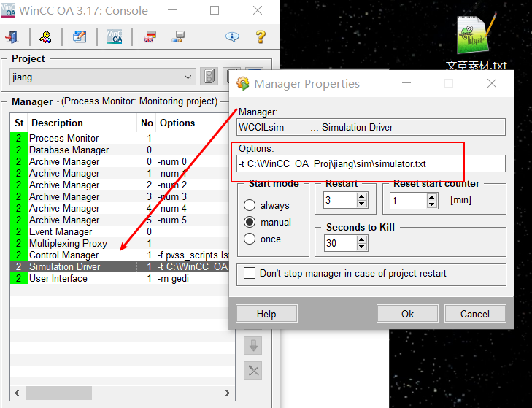Image resolution: width=532 pixels, height=408 pixels.
Task: Click the Restart number field
Action: point(340,200)
